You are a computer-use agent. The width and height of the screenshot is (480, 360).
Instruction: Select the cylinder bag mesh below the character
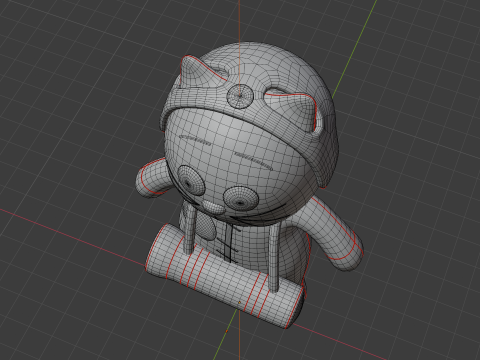click(225, 277)
